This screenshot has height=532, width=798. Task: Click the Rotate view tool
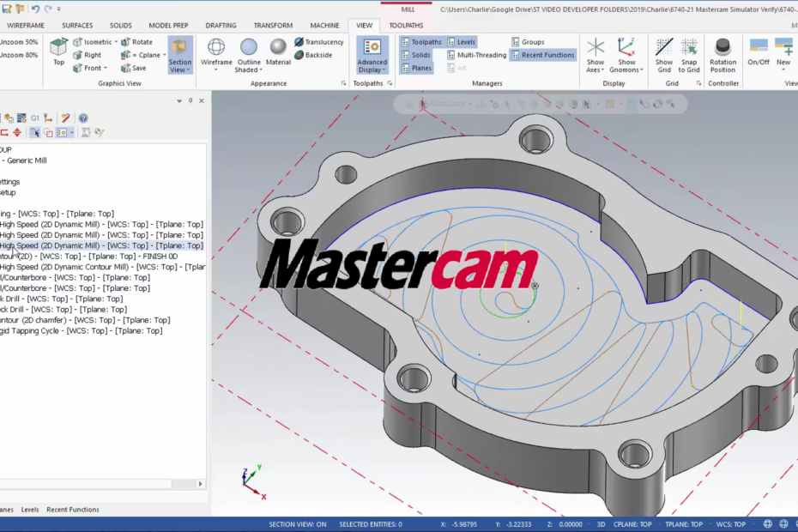click(136, 42)
